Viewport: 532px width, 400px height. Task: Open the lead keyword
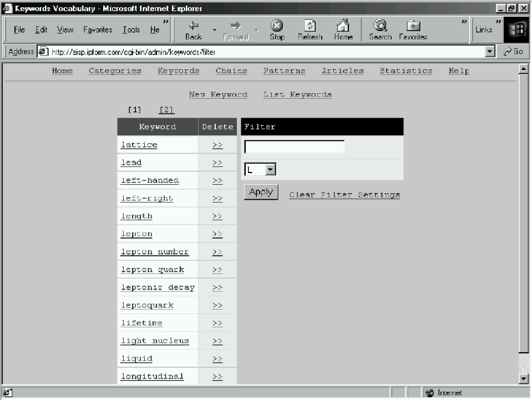(x=131, y=163)
